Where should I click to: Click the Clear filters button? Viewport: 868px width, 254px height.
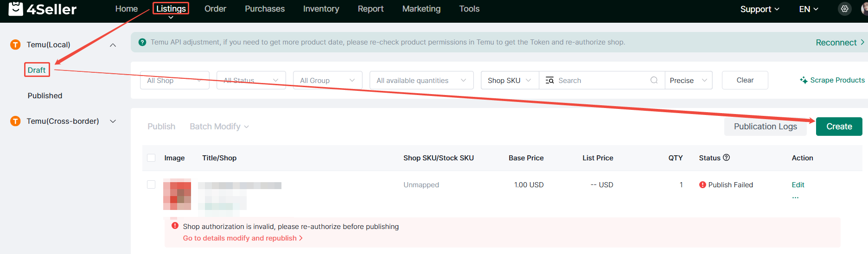(745, 80)
